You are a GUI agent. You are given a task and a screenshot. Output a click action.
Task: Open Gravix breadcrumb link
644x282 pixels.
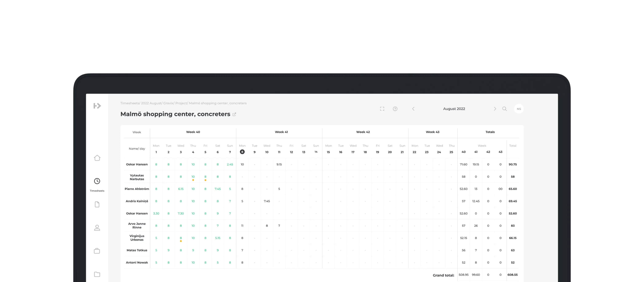(168, 103)
